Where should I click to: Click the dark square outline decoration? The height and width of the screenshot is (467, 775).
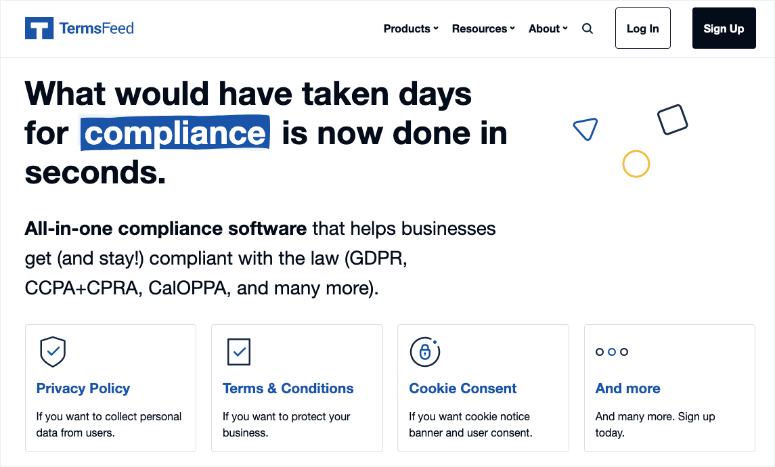(x=672, y=120)
